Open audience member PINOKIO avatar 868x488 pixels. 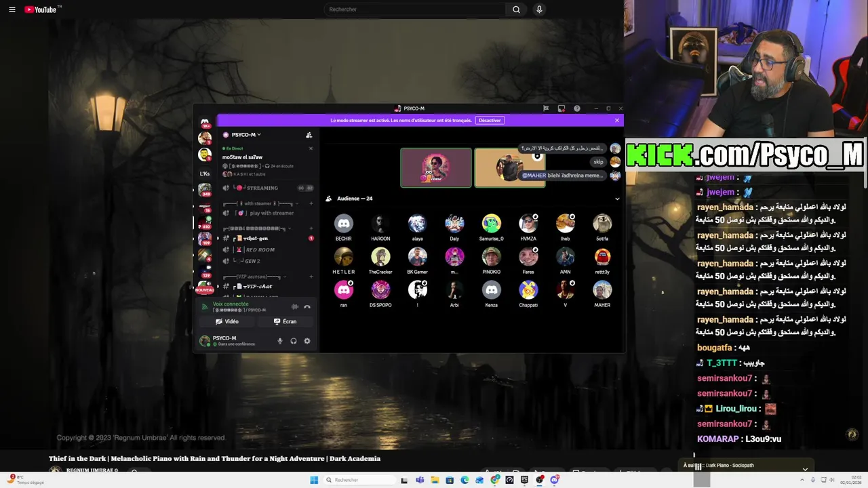click(492, 257)
